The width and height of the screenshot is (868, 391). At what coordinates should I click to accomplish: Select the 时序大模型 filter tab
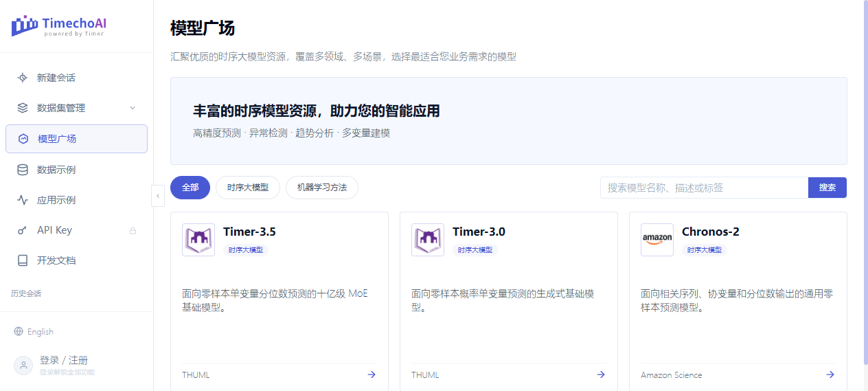pyautogui.click(x=248, y=188)
